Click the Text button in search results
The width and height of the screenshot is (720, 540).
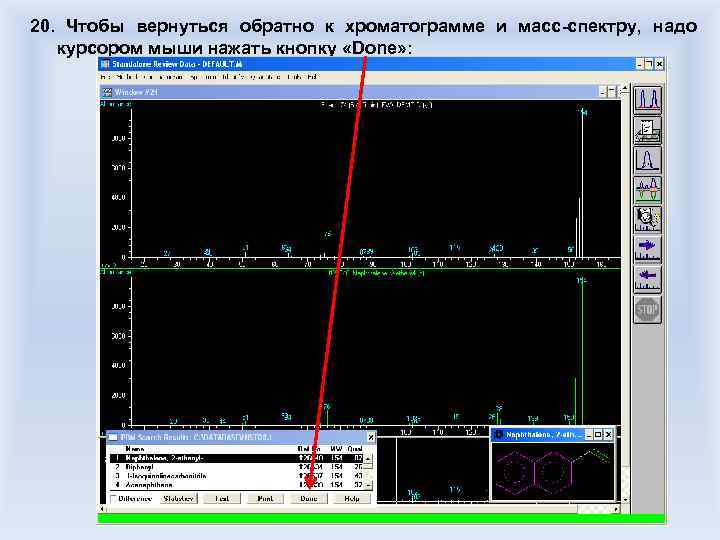[x=222, y=498]
